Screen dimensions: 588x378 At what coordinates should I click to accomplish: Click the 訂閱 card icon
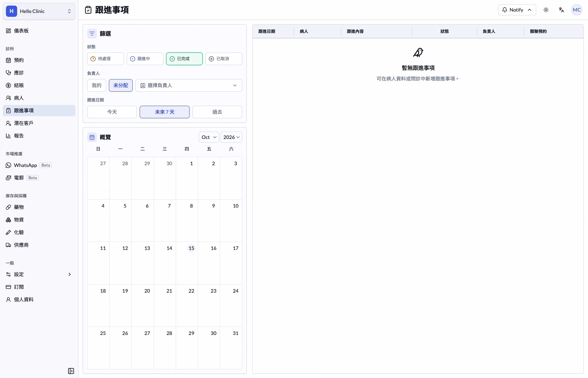point(8,287)
